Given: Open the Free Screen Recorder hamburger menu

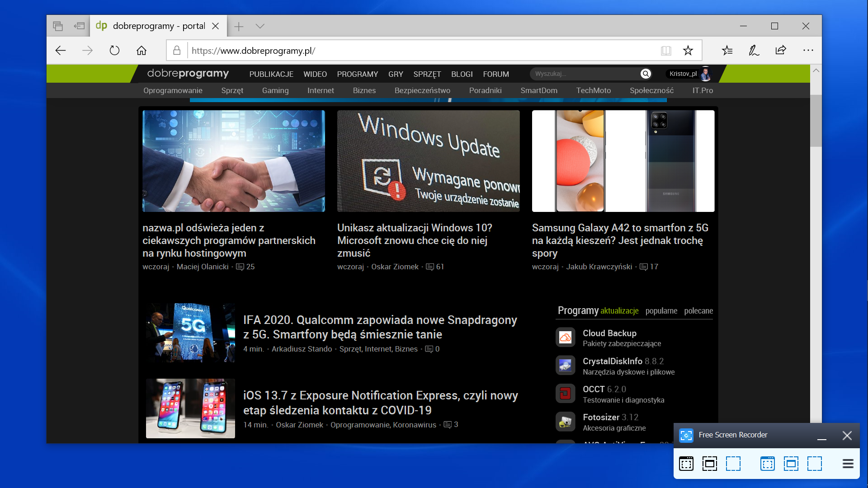Looking at the screenshot, I should coord(848,464).
